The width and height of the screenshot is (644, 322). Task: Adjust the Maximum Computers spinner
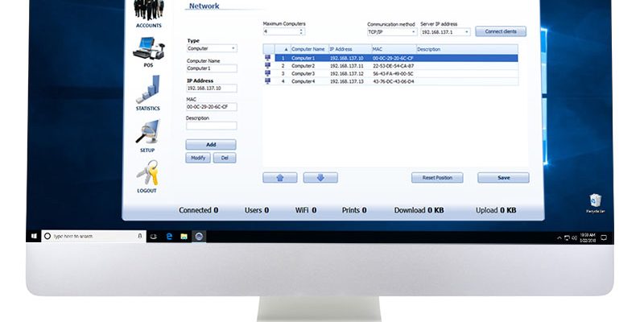click(x=302, y=32)
